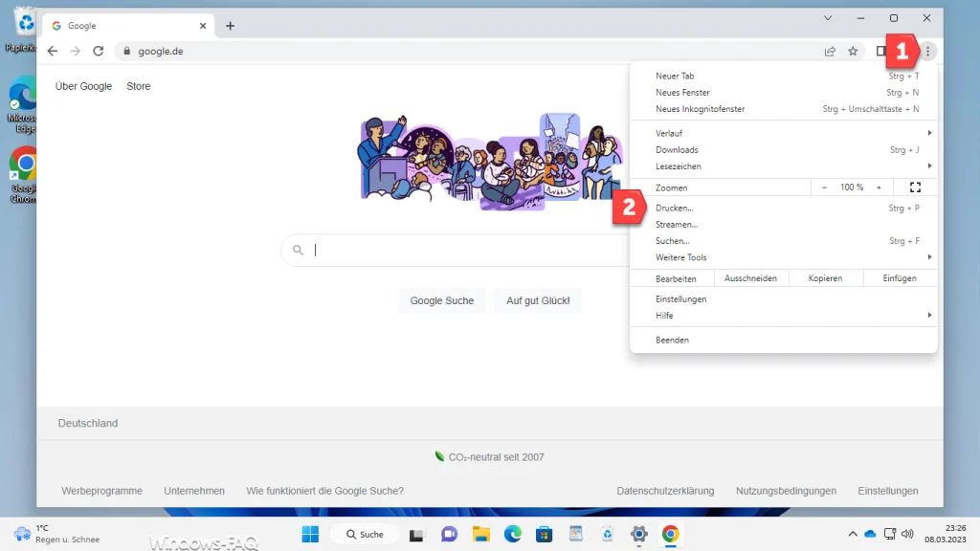Click the Google Doodle image
Viewport: 980px width, 551px height.
pyautogui.click(x=491, y=161)
